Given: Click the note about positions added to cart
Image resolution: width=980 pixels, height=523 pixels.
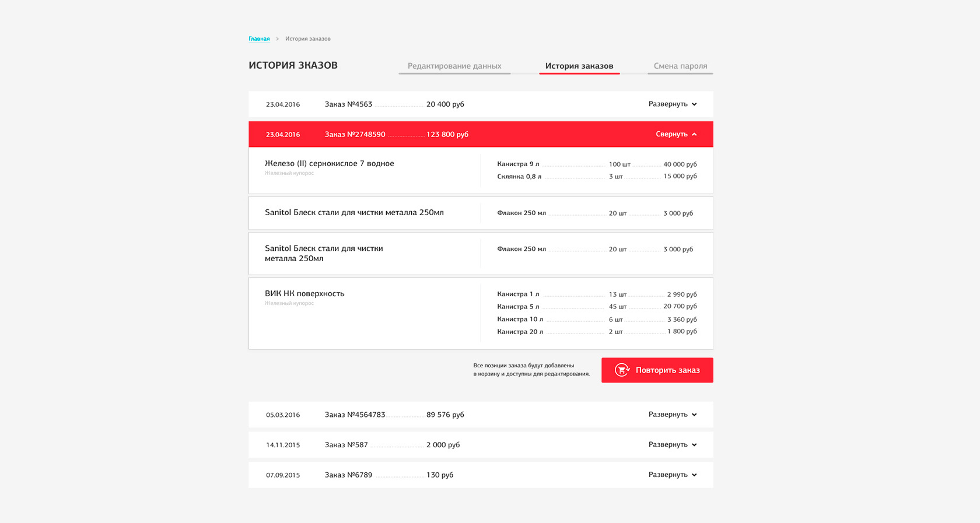Looking at the screenshot, I should [531, 370].
